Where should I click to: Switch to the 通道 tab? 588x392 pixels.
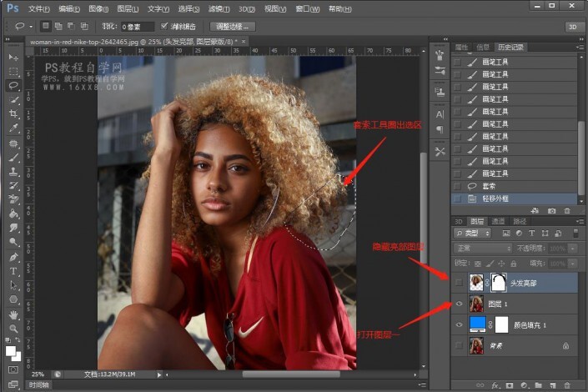click(498, 221)
